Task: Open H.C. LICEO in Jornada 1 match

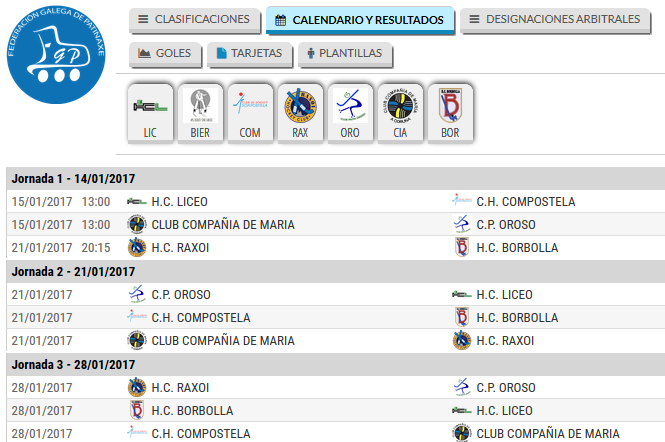Action: (179, 201)
